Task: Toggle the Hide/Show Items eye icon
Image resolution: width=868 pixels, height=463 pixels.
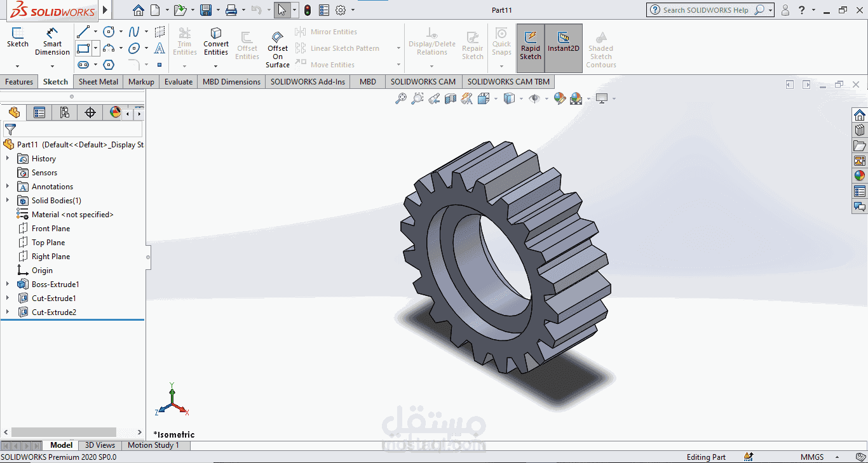Action: pos(534,98)
